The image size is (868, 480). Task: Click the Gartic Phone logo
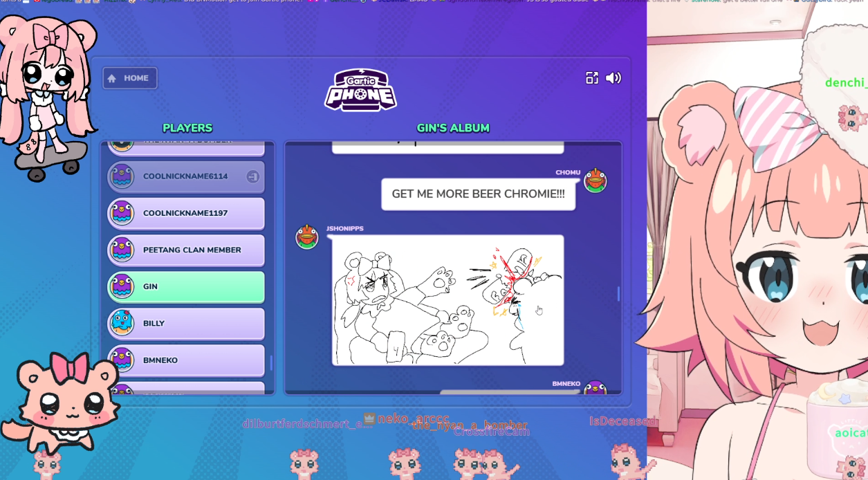(x=360, y=89)
